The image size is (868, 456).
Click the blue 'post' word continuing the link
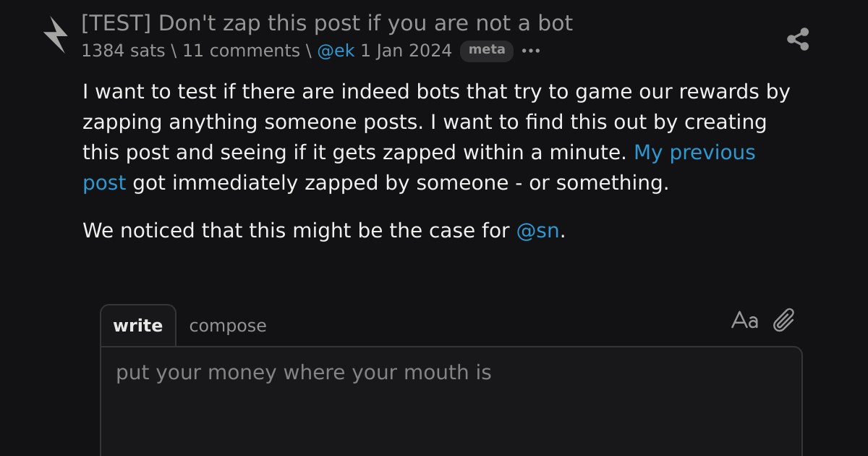[x=104, y=183]
